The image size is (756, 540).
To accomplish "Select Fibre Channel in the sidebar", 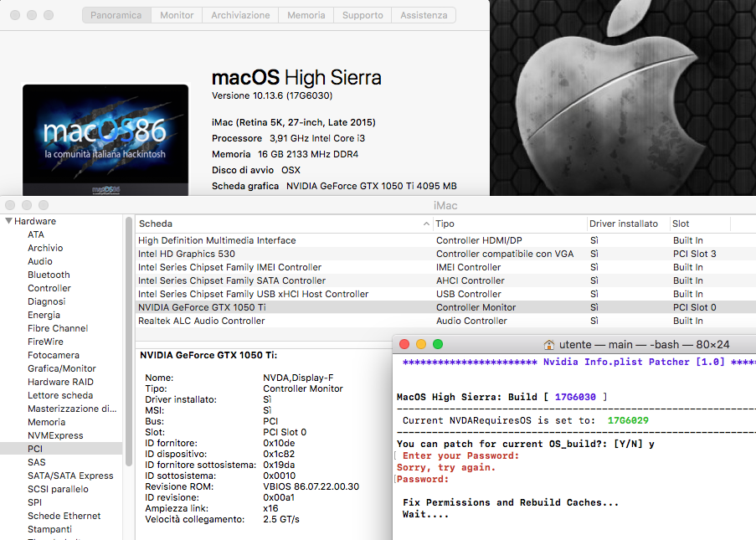I will pos(58,328).
